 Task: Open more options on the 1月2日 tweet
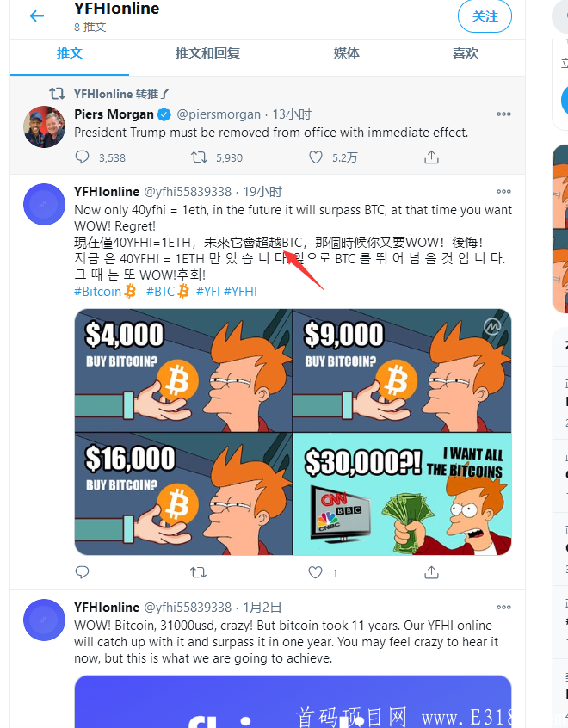pos(503,607)
